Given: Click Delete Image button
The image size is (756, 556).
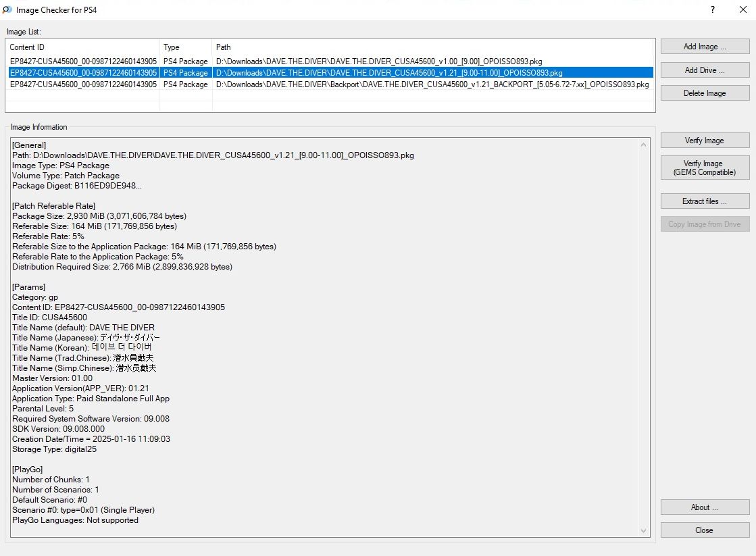Looking at the screenshot, I should pos(705,93).
